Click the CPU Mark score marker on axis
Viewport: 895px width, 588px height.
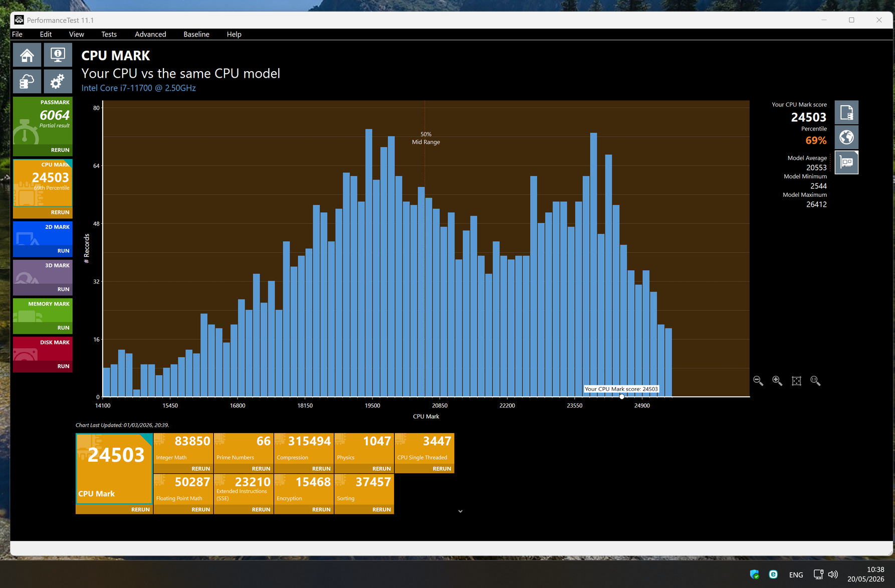pos(622,397)
